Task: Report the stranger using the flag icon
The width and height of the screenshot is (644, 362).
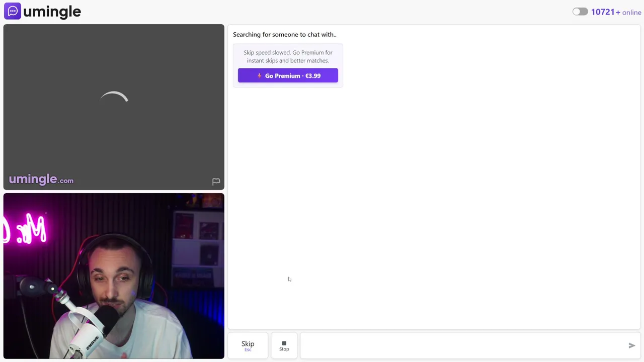Action: [216, 182]
